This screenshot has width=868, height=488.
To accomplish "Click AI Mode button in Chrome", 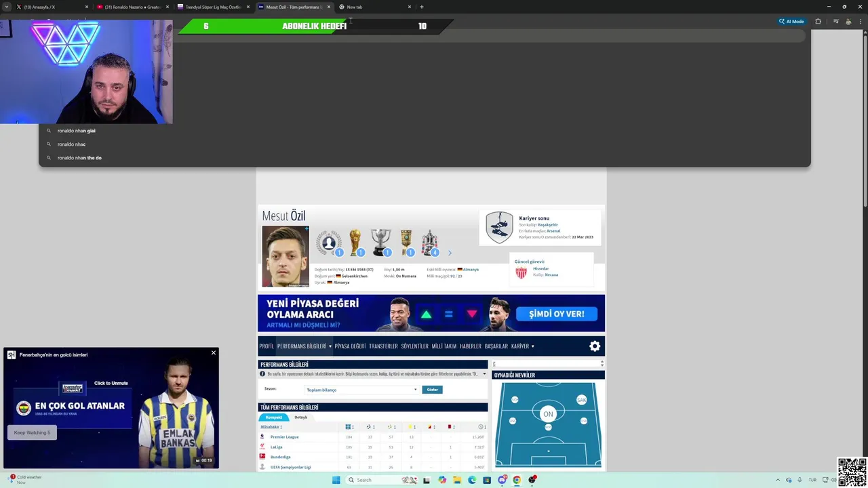I will pyautogui.click(x=791, y=22).
